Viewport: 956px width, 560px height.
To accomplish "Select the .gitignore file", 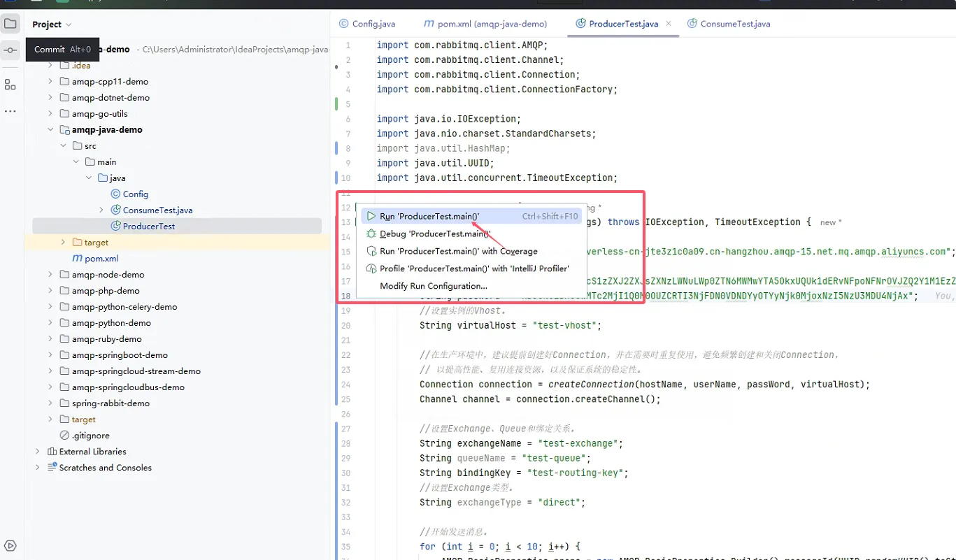I will [x=90, y=436].
